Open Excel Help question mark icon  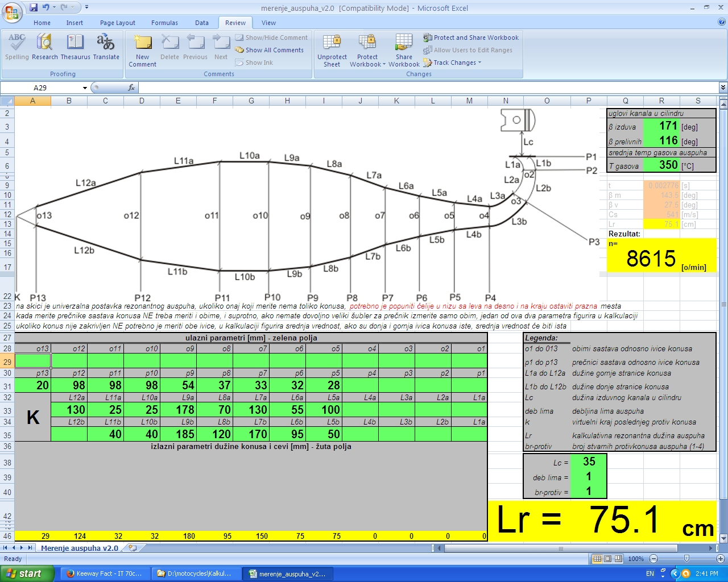722,22
